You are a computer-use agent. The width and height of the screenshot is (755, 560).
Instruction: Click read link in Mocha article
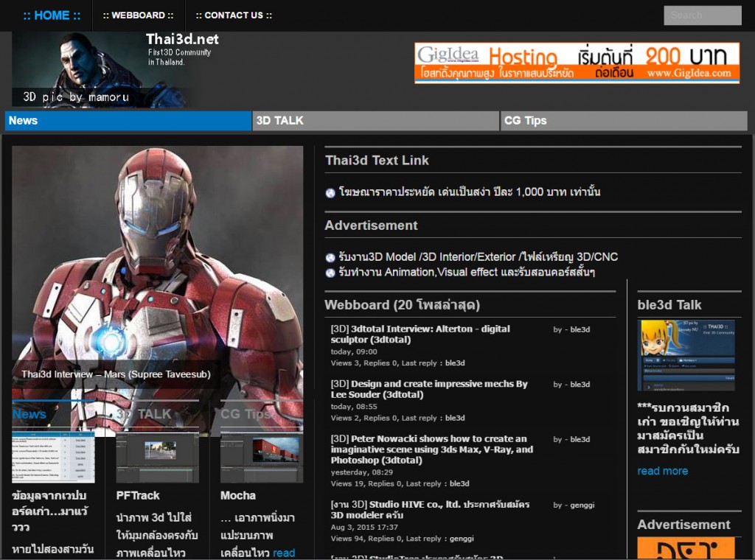284,553
